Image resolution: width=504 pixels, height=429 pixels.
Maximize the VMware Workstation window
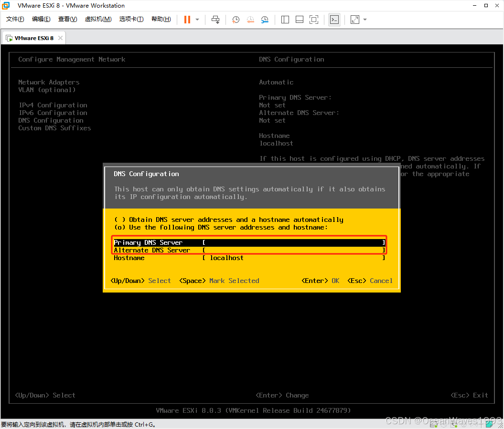[486, 5]
